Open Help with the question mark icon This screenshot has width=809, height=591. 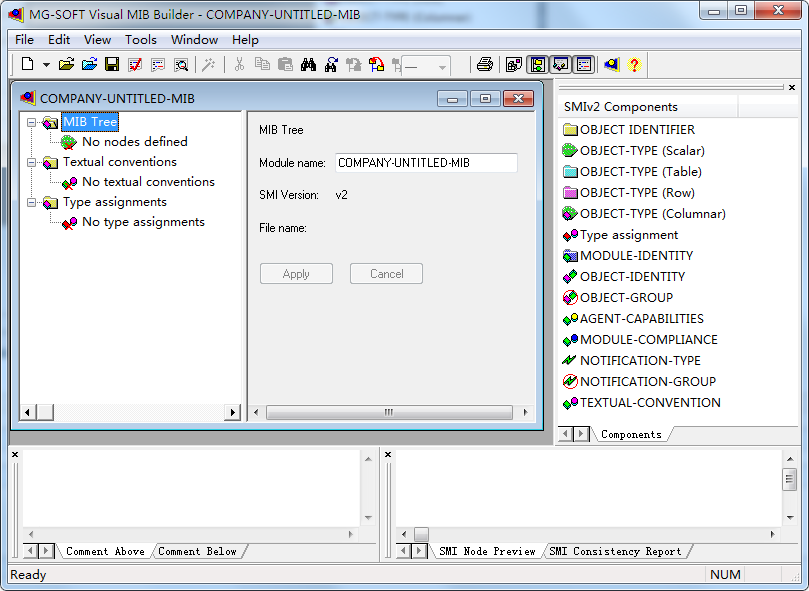pyautogui.click(x=634, y=64)
